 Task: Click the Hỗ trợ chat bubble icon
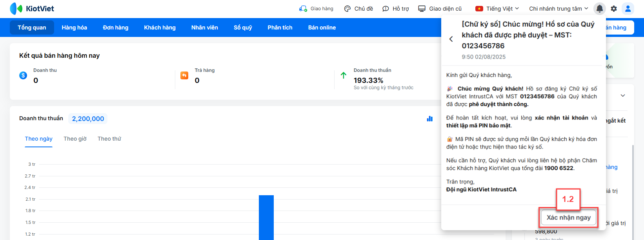pyautogui.click(x=386, y=9)
